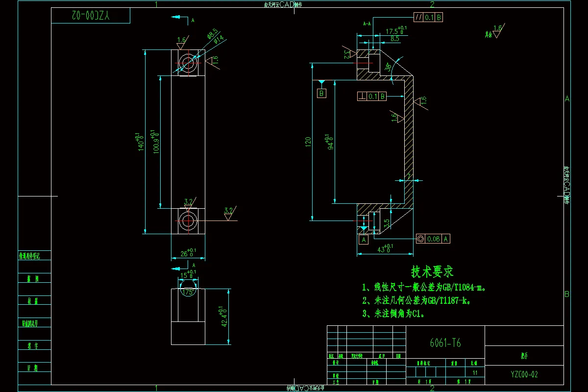Click the 3.2 roughness right of lower hole
This screenshot has height=392, width=588.
(229, 212)
